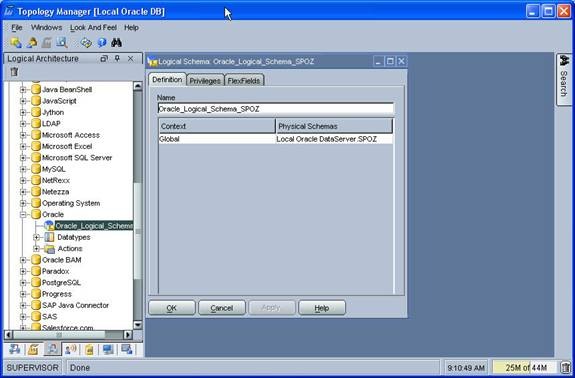Click the user figure toolbar icon
The image size is (575, 378).
pos(32,43)
